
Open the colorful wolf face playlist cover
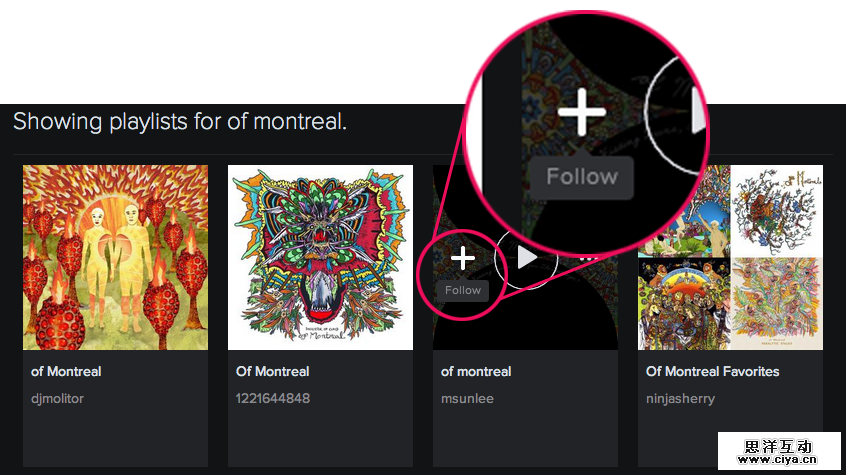coord(320,257)
